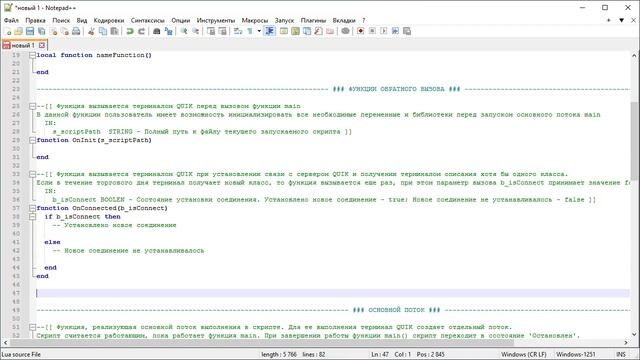Run the macro multiple times icon
This screenshot has width=640, height=360.
[395, 31]
